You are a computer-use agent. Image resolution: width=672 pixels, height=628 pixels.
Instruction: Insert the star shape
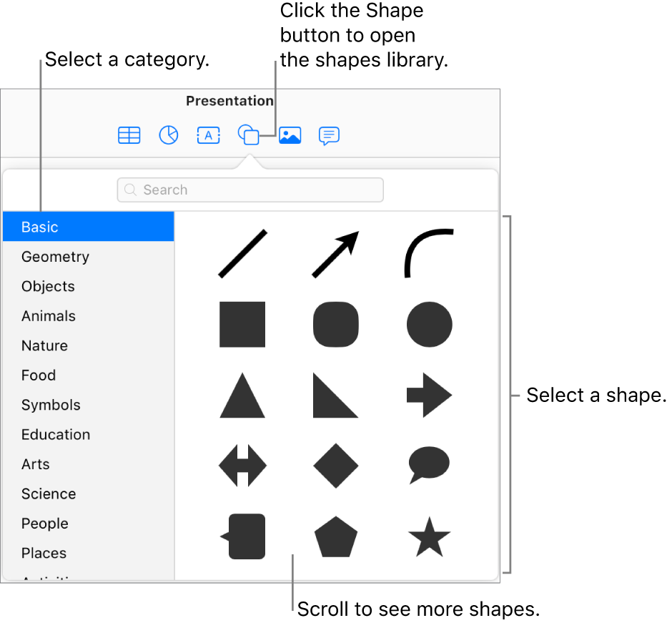pos(430,540)
